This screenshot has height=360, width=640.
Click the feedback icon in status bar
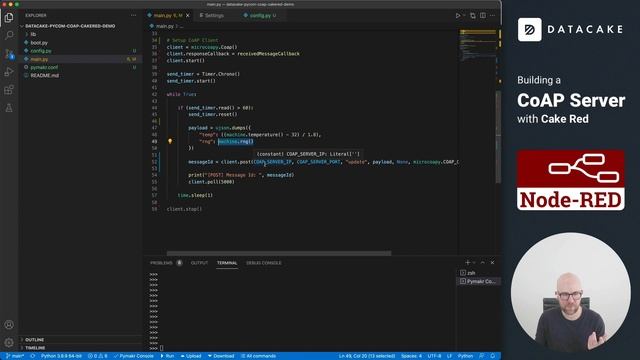[x=482, y=356]
